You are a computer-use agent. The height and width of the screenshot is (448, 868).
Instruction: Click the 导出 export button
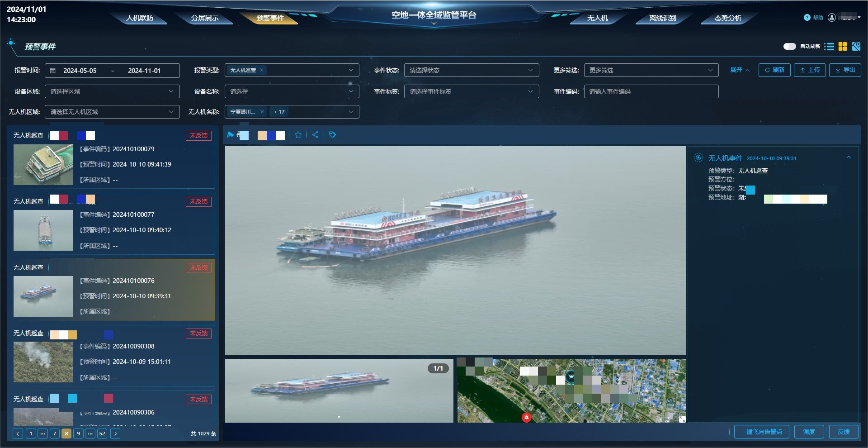coord(845,70)
